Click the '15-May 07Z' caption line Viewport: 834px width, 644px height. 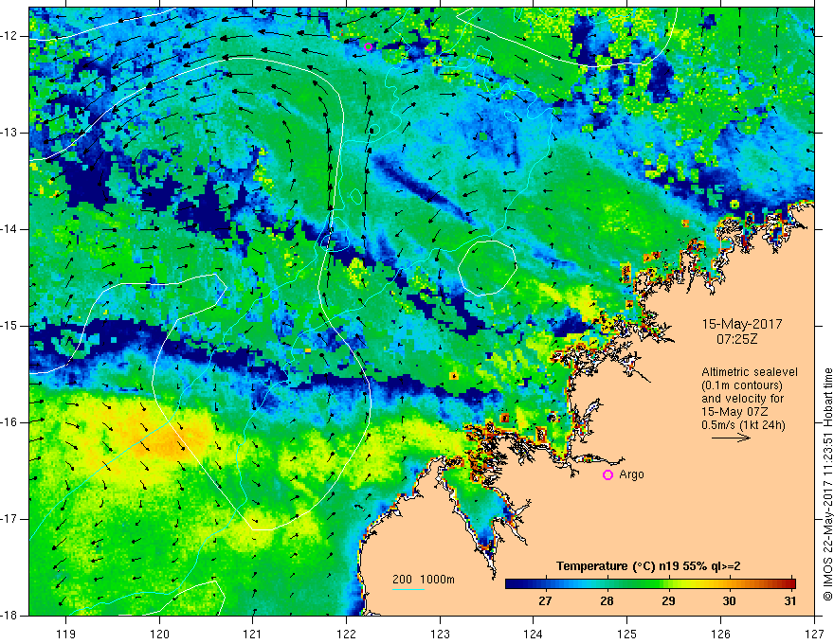click(x=735, y=411)
